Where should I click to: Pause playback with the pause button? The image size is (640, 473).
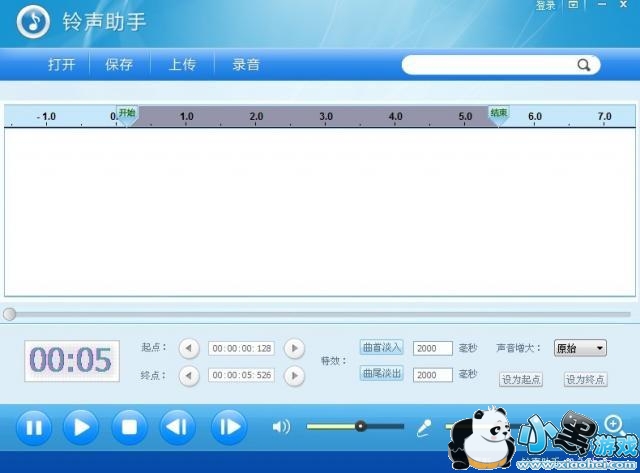(x=34, y=427)
